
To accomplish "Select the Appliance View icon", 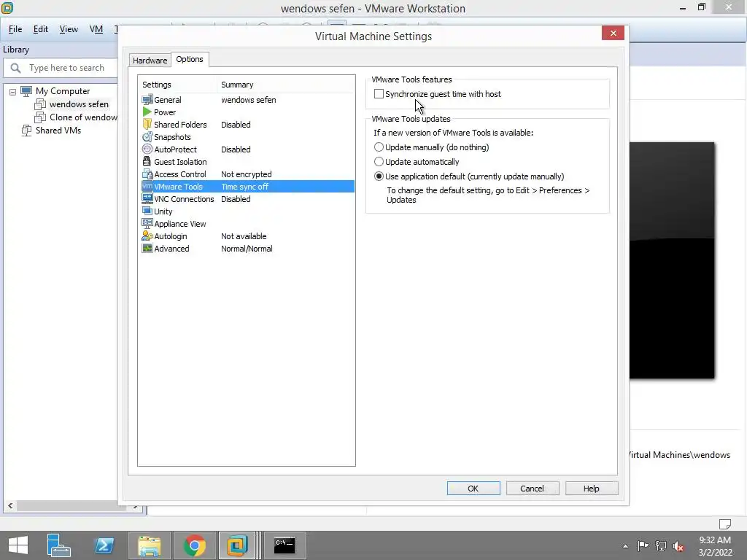I will [x=147, y=223].
